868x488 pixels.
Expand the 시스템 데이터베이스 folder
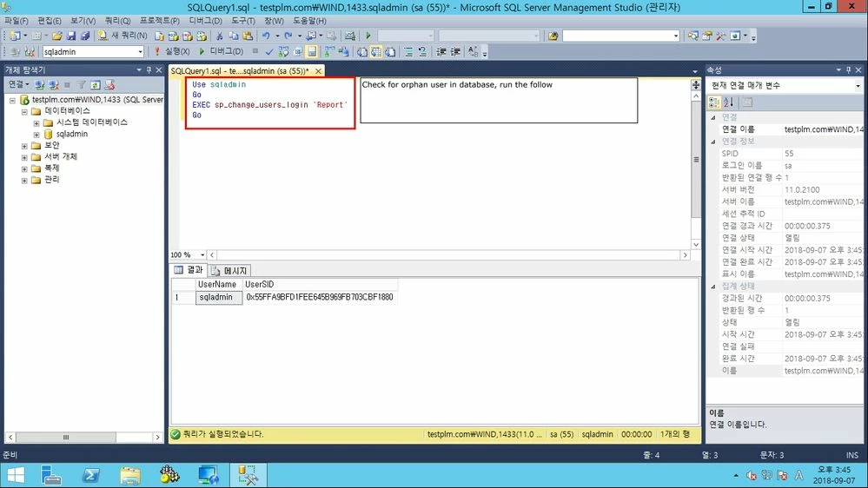[x=36, y=122]
